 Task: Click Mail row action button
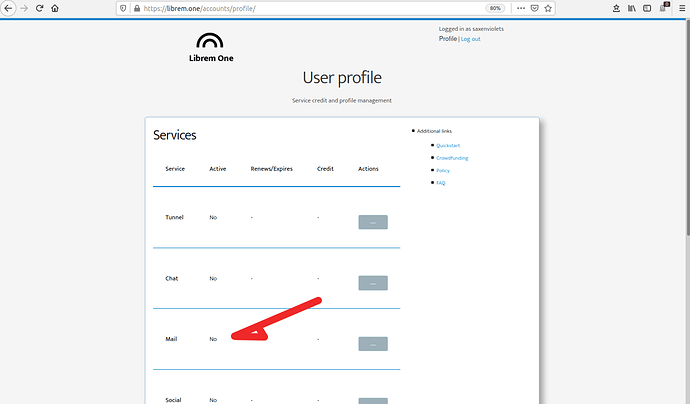click(x=373, y=344)
